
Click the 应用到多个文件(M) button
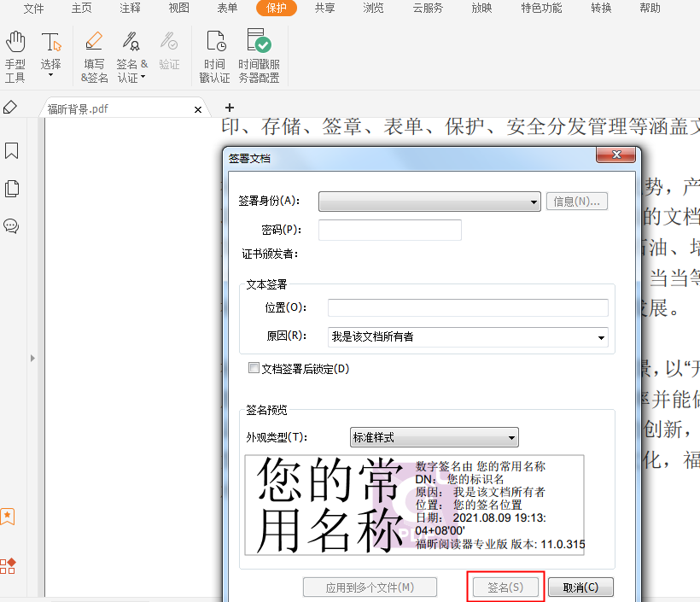pyautogui.click(x=370, y=587)
